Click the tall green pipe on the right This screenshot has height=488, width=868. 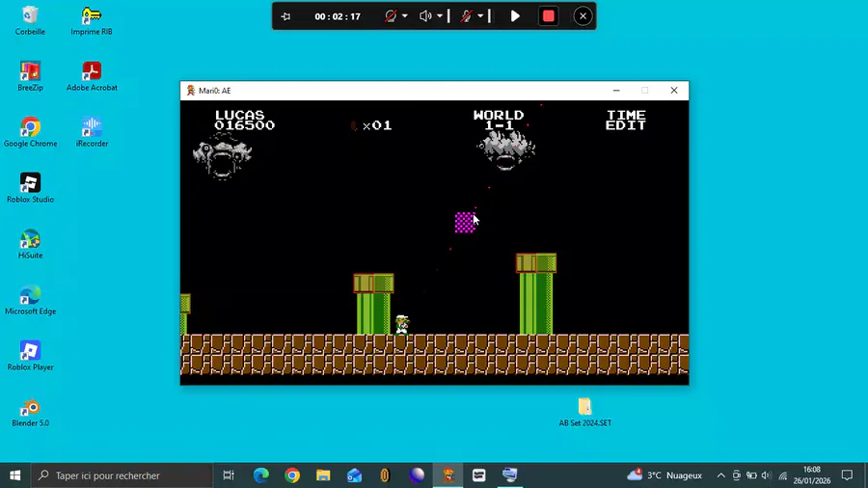(x=536, y=294)
